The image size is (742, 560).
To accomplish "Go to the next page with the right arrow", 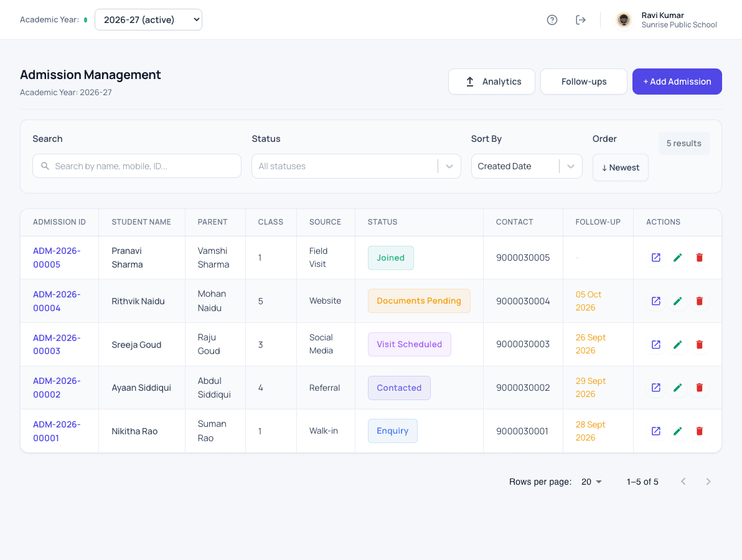I will click(708, 482).
